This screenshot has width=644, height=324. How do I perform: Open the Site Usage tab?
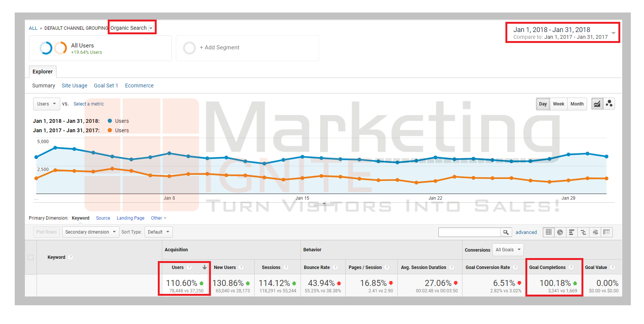74,86
